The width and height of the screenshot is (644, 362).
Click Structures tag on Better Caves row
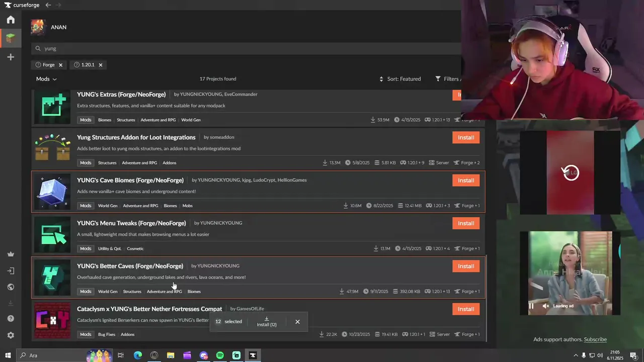[x=132, y=292]
